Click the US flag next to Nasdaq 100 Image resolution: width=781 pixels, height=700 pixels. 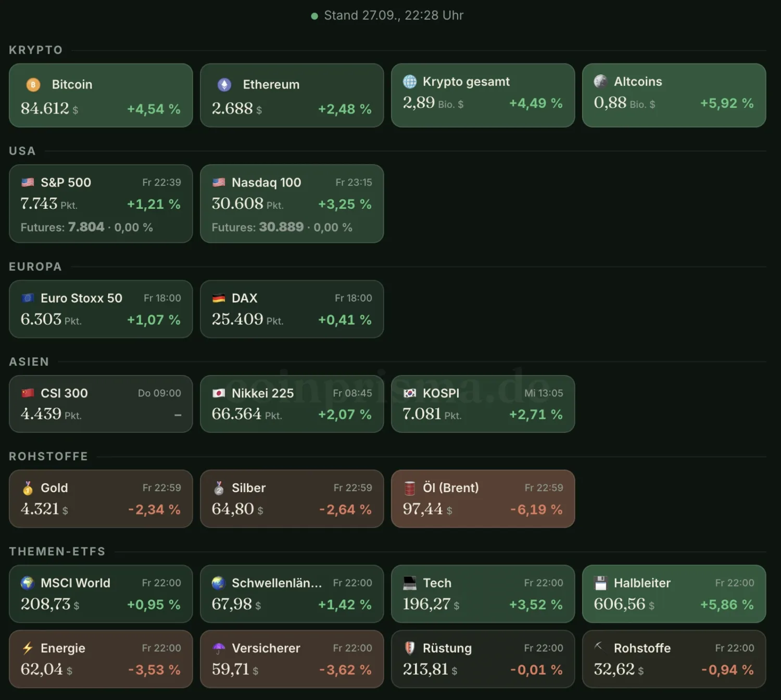click(219, 182)
